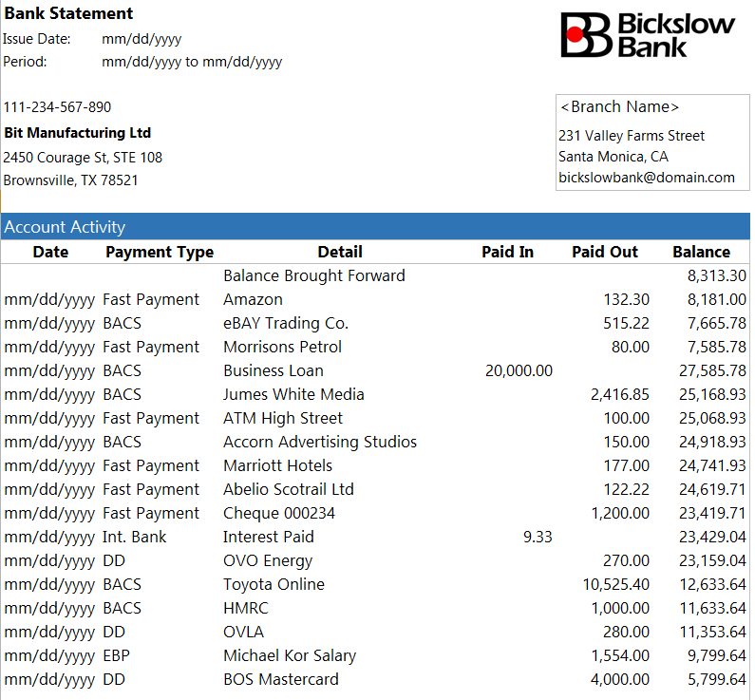Select the Payment Type column header
The image size is (755, 700).
point(159,252)
